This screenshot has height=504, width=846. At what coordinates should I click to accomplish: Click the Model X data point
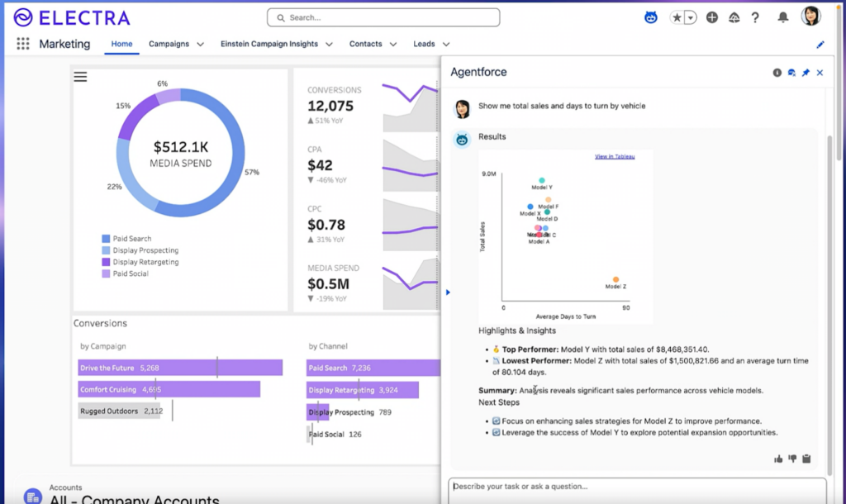[x=530, y=207]
